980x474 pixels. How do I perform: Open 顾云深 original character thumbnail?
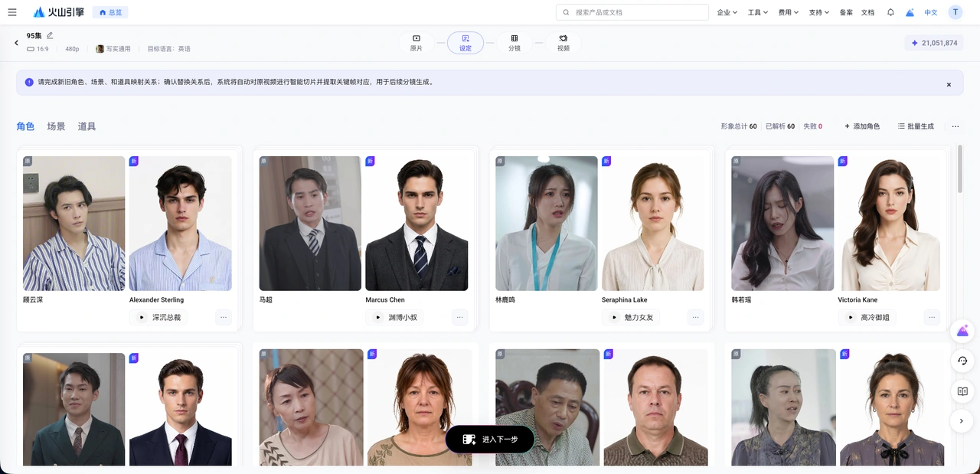point(73,224)
